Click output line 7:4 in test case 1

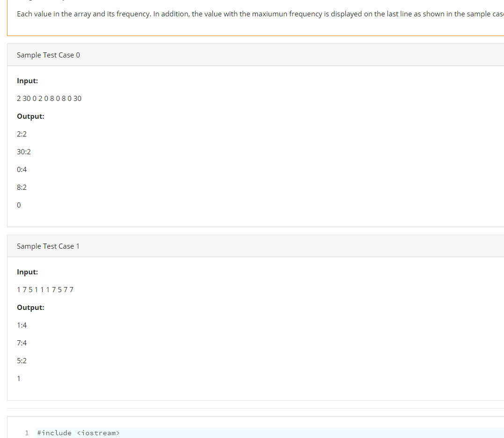click(22, 343)
